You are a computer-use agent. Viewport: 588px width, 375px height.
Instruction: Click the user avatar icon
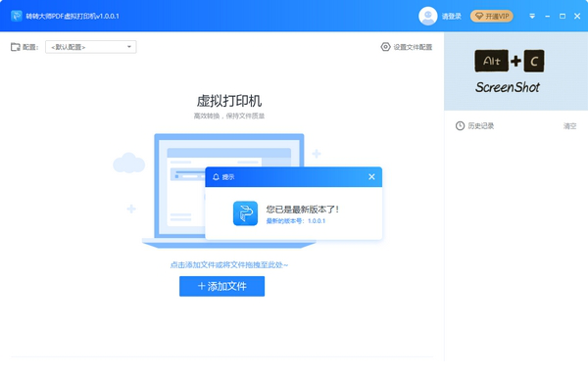click(x=428, y=16)
